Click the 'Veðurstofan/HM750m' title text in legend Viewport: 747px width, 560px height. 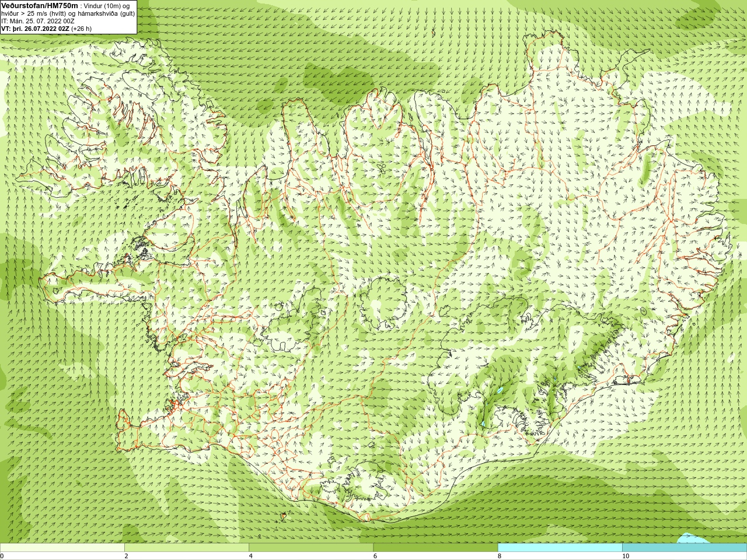point(39,5)
